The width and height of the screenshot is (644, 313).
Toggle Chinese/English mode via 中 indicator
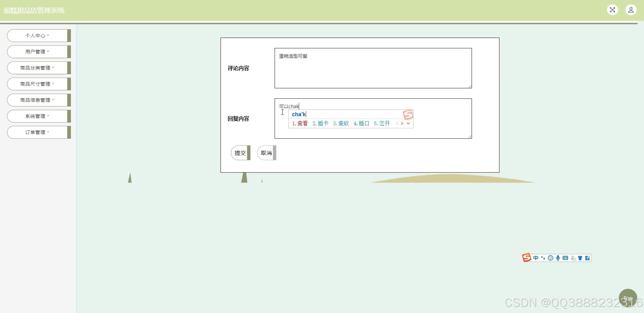tap(536, 258)
